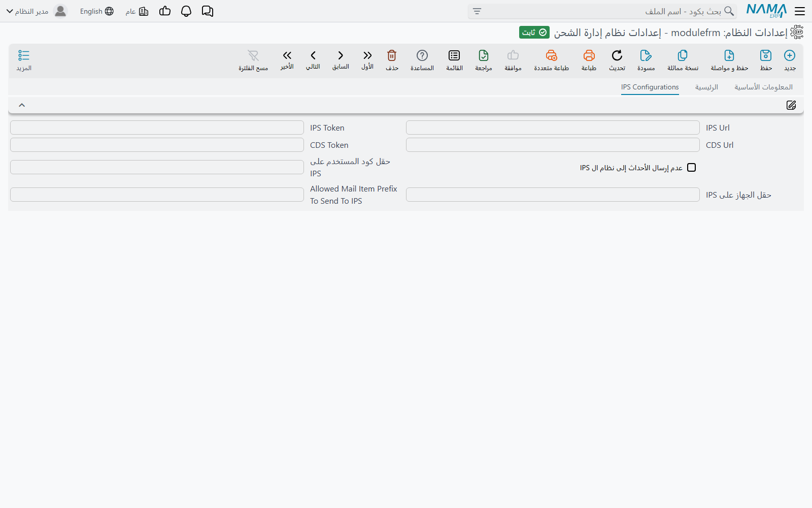Screen dimensions: 812x508
Task: Focus the IPS Token input field
Action: (x=157, y=128)
